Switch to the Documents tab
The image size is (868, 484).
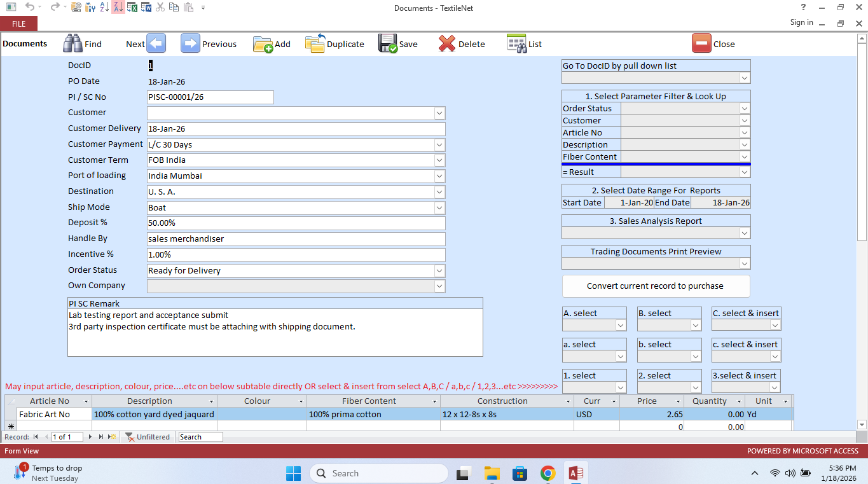(26, 43)
